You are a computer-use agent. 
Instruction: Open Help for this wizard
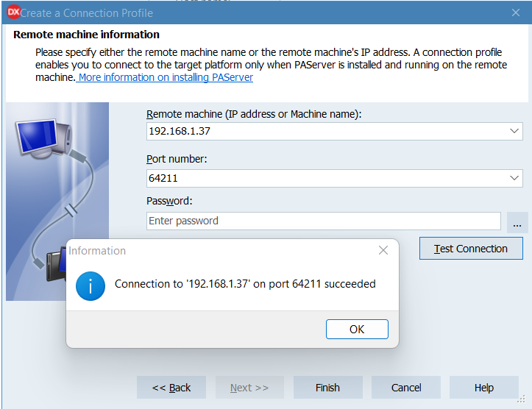tap(484, 387)
